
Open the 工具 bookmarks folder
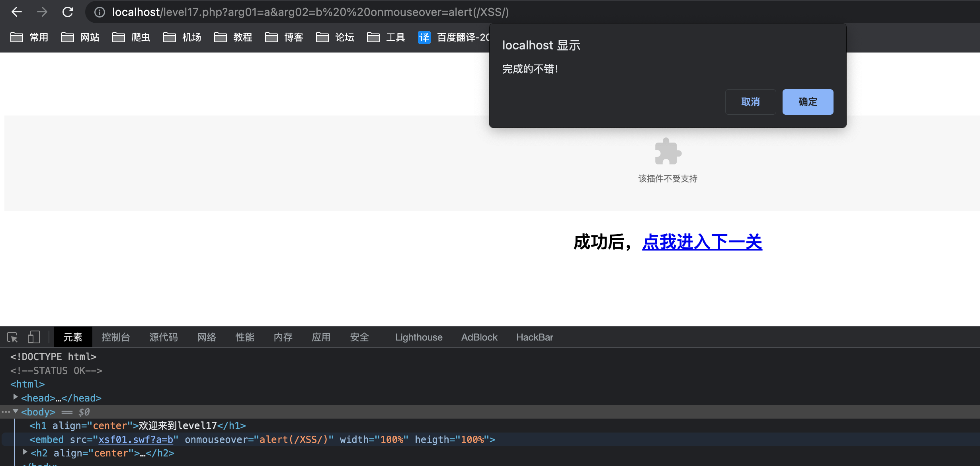pyautogui.click(x=386, y=37)
